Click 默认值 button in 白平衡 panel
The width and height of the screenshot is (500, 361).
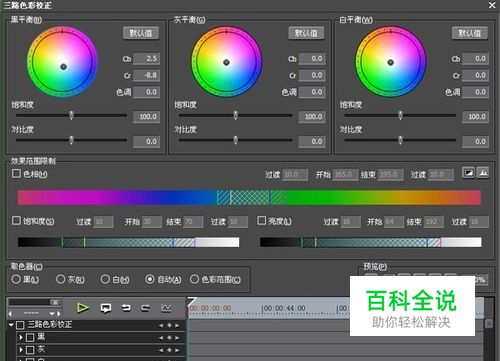(470, 33)
